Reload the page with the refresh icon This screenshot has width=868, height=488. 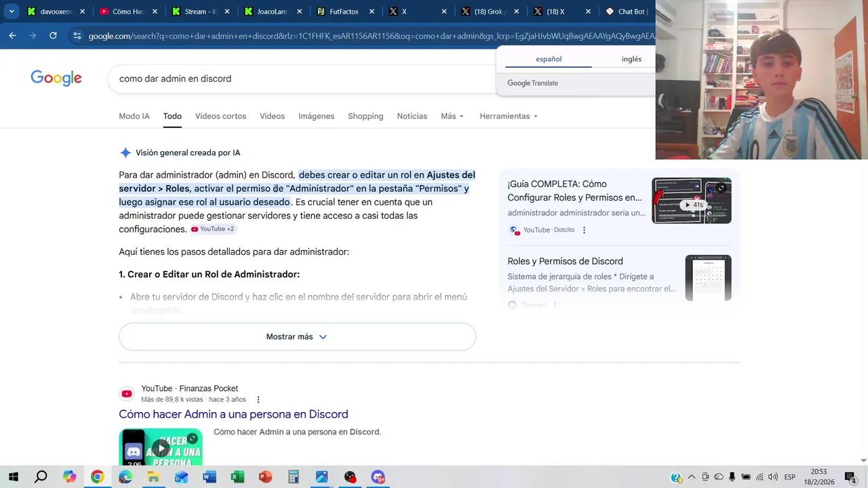point(53,36)
